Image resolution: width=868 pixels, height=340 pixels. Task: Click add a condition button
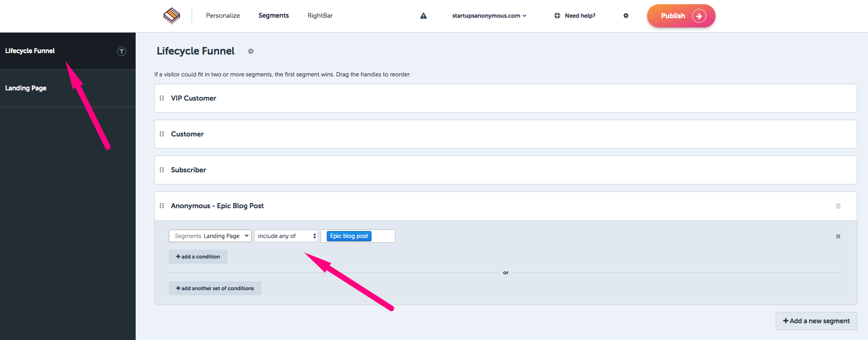point(198,257)
